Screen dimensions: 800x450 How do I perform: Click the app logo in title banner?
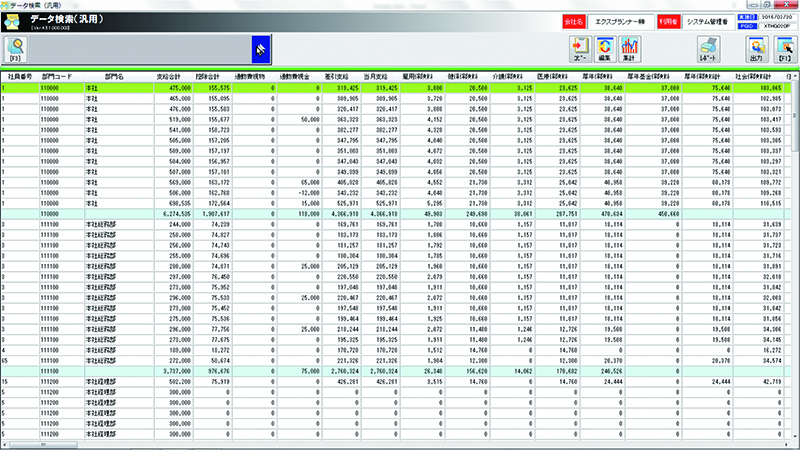tap(15, 21)
